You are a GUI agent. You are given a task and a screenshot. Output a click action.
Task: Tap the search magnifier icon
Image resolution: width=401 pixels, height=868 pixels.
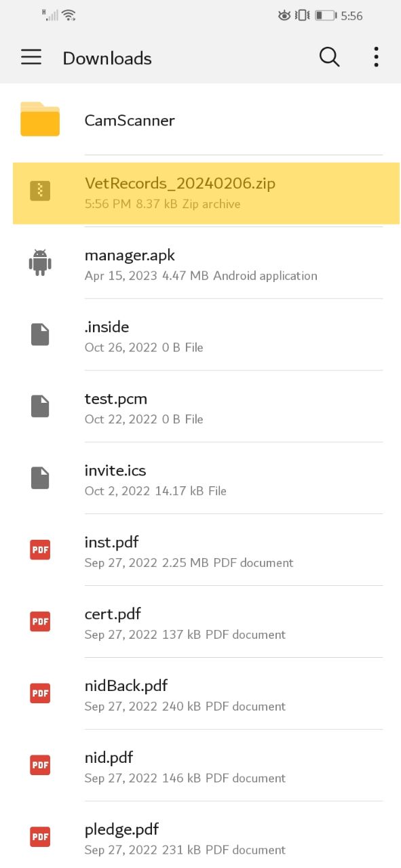click(x=329, y=58)
